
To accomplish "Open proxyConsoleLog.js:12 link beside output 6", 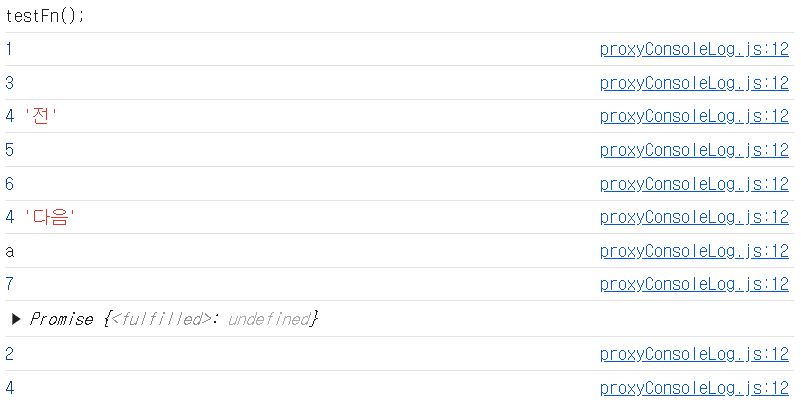I will 694,184.
